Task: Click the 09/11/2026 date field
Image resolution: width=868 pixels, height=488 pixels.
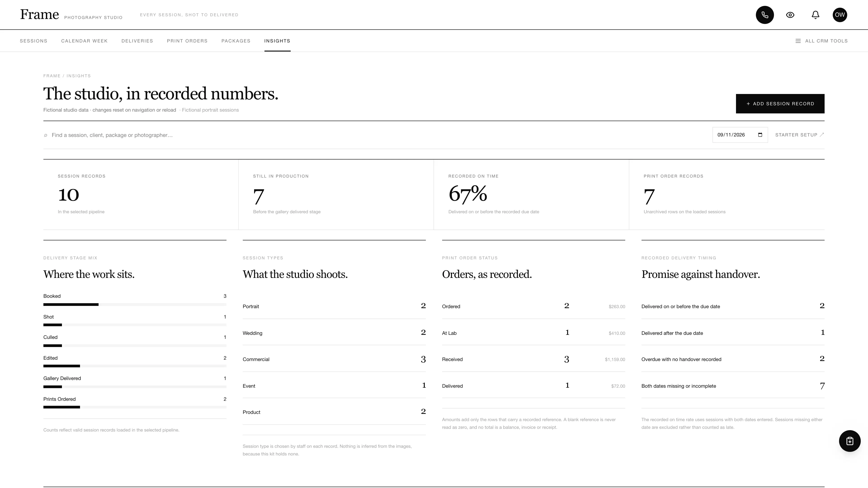Action: click(x=740, y=135)
